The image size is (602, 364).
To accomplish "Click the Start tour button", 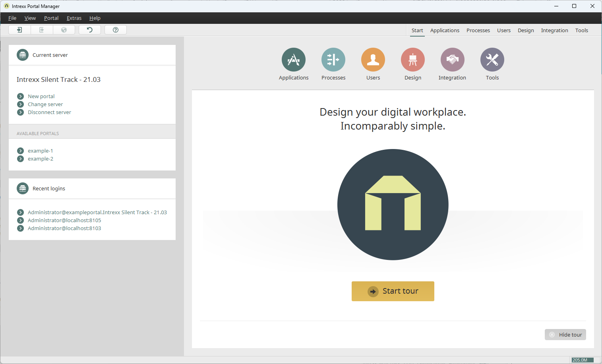I will click(x=393, y=291).
